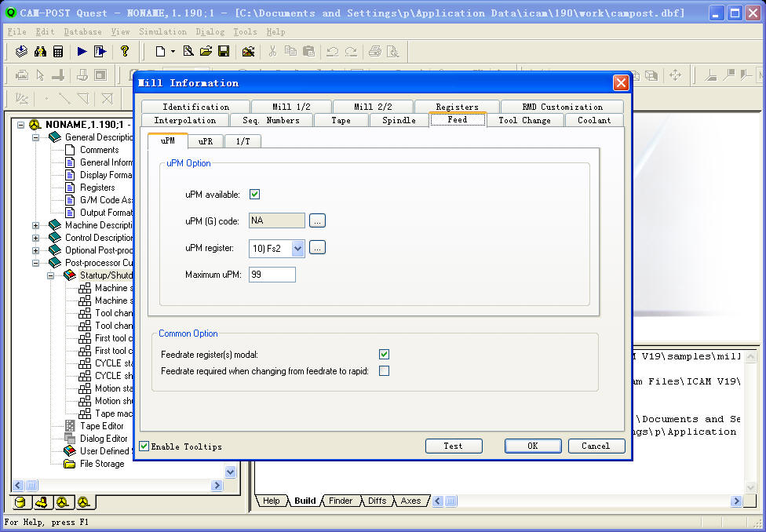
Task: Click the tree panel horizontal scrollbar right arrow
Action: click(x=217, y=486)
